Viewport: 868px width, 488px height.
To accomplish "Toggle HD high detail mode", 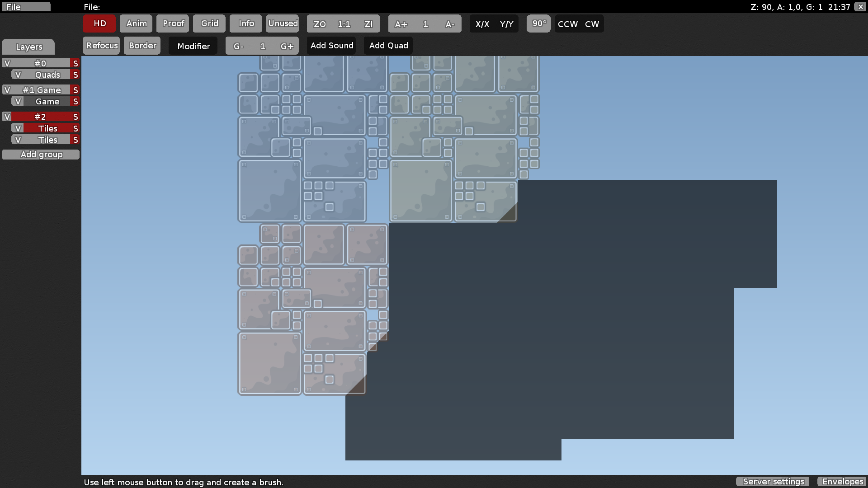I will pyautogui.click(x=99, y=23).
